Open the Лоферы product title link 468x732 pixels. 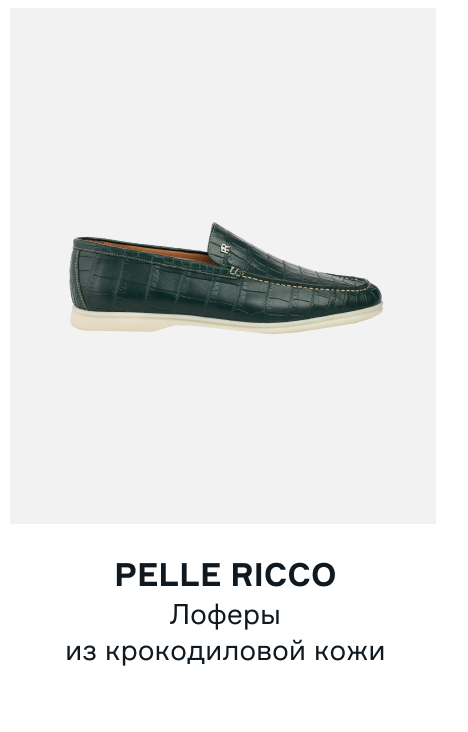pyautogui.click(x=225, y=615)
